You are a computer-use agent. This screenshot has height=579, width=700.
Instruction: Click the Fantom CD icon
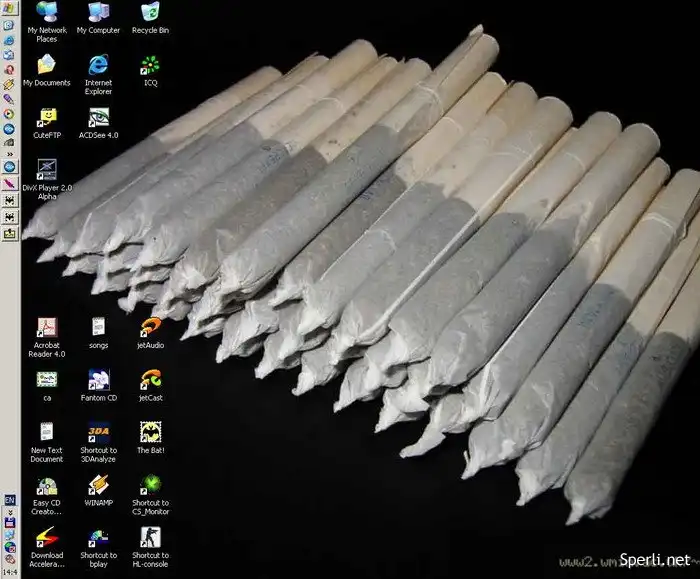coord(98,380)
